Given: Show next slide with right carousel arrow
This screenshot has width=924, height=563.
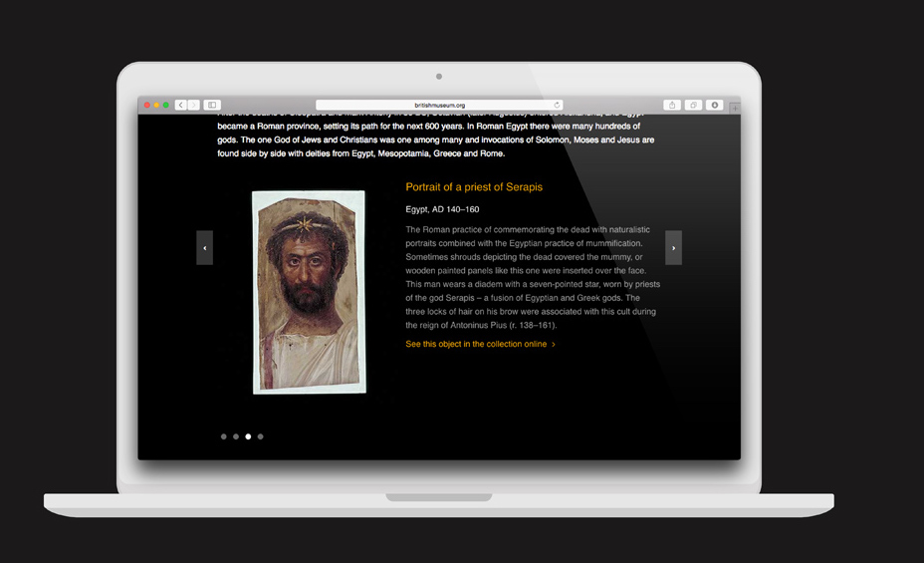Looking at the screenshot, I should (x=673, y=247).
